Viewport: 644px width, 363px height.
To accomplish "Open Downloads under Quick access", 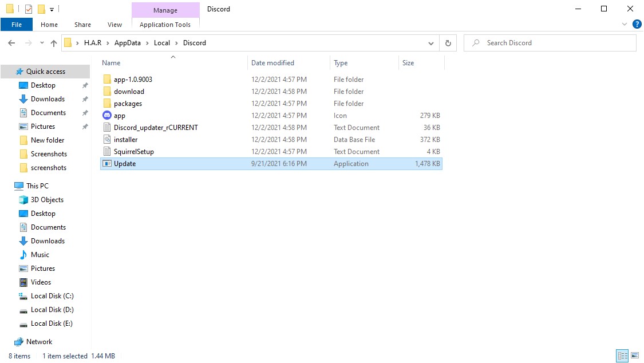I will 48,99.
